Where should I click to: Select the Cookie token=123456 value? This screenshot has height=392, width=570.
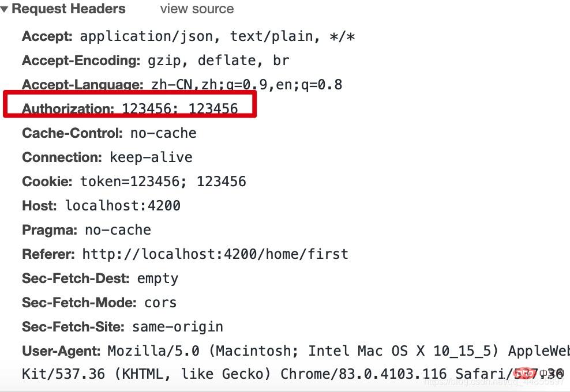click(163, 181)
